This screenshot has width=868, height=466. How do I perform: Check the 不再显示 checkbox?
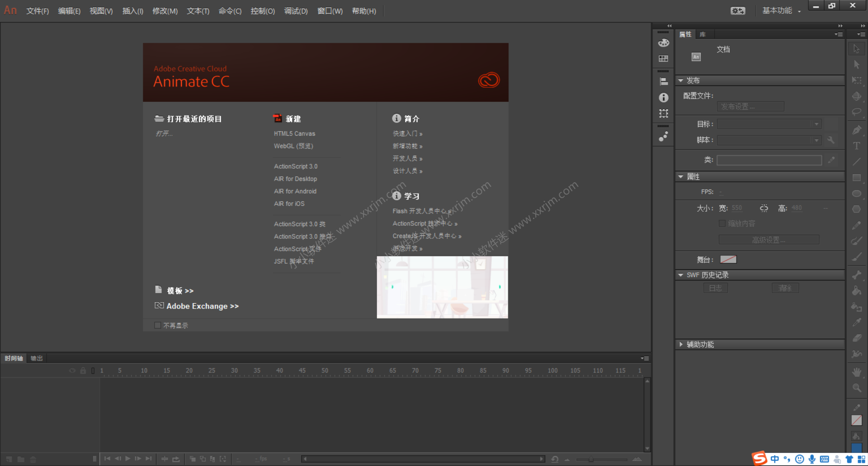click(158, 325)
